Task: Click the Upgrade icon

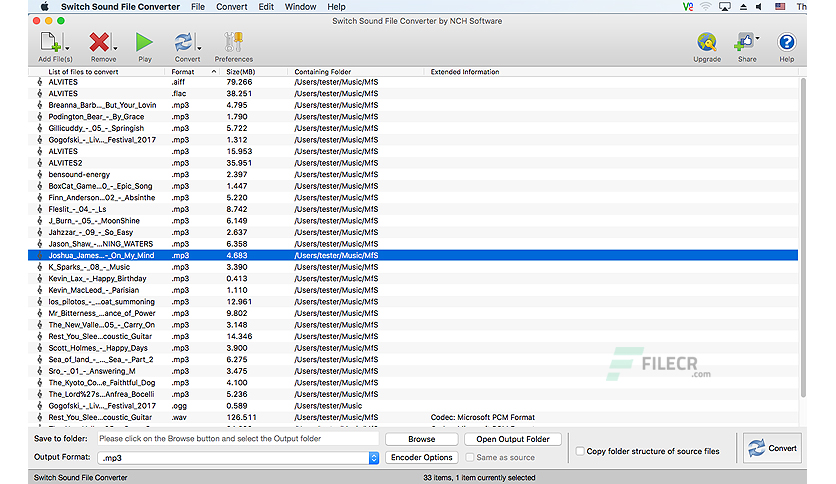Action: [707, 42]
